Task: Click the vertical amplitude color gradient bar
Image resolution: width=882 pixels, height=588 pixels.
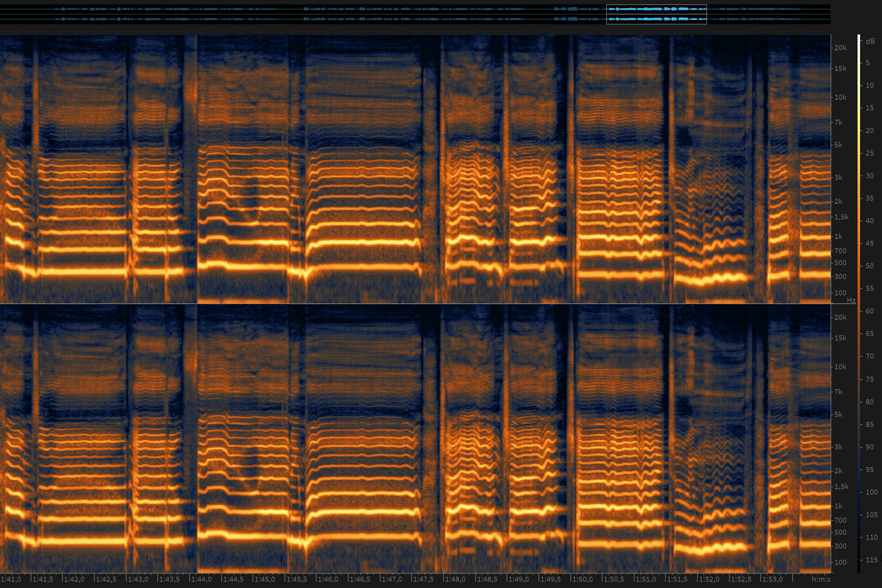Action: 859,303
